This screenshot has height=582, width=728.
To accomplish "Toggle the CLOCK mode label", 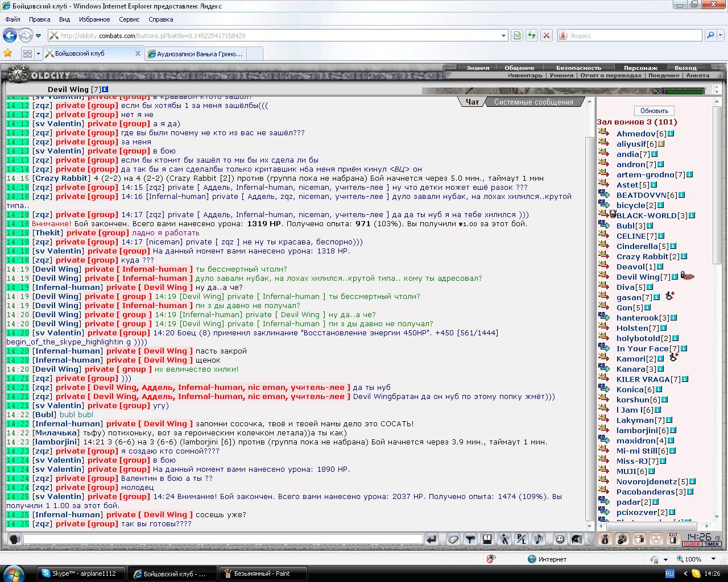I will tap(692, 544).
